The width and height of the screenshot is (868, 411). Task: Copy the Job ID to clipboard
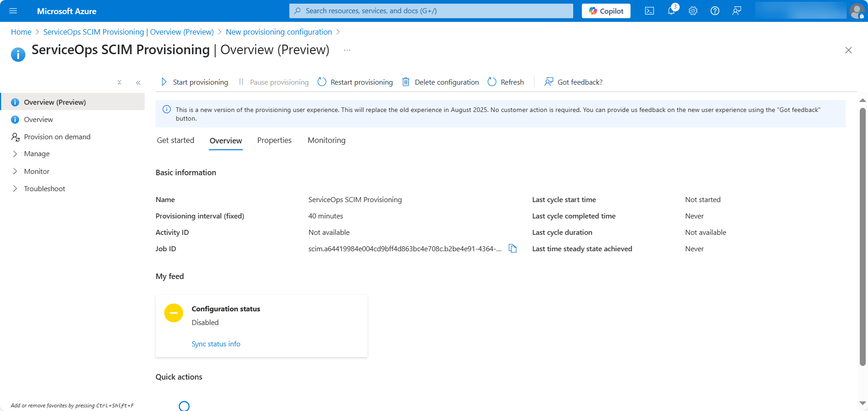[513, 249]
